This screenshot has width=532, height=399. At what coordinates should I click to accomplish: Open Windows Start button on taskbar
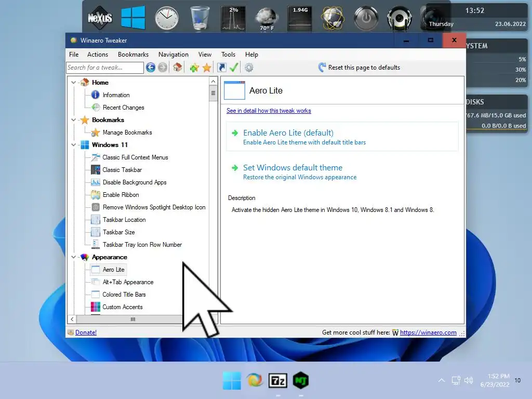point(232,380)
